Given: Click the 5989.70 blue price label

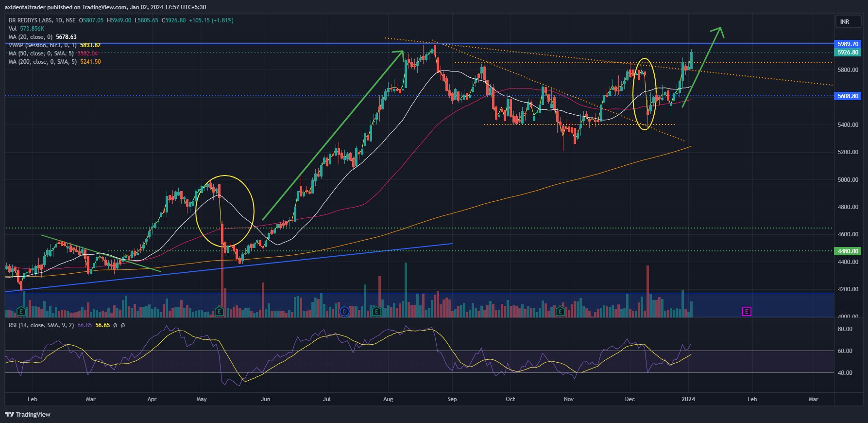Looking at the screenshot, I should click(848, 44).
